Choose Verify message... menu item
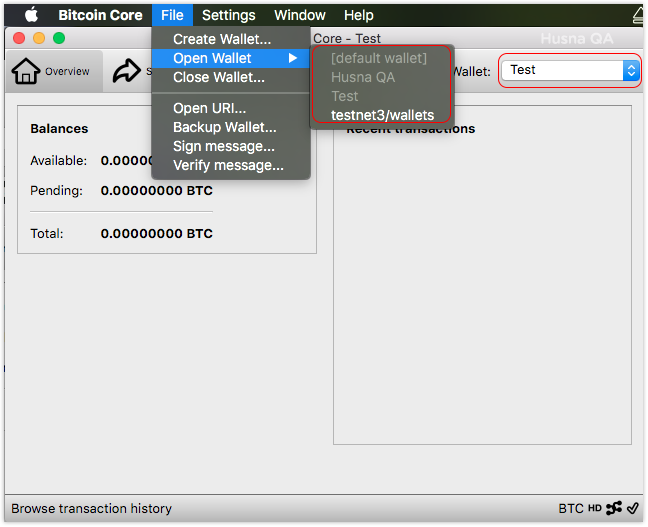The height and width of the screenshot is (527, 648). pos(231,165)
